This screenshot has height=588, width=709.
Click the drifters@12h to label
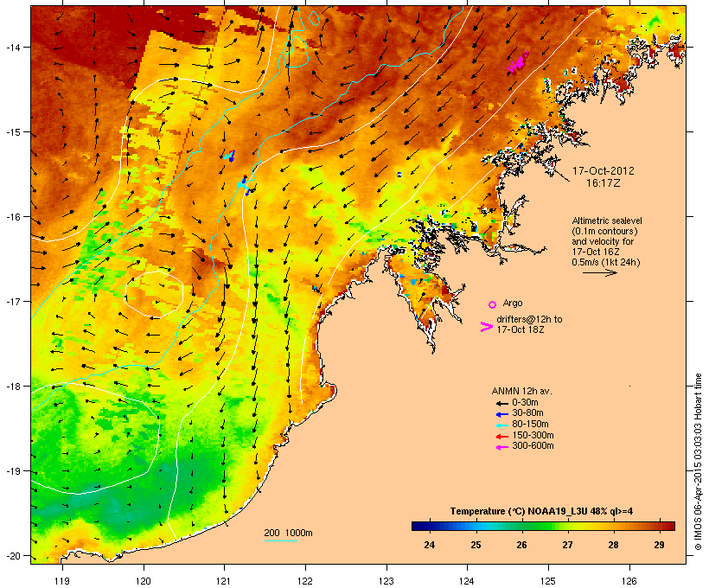[529, 319]
